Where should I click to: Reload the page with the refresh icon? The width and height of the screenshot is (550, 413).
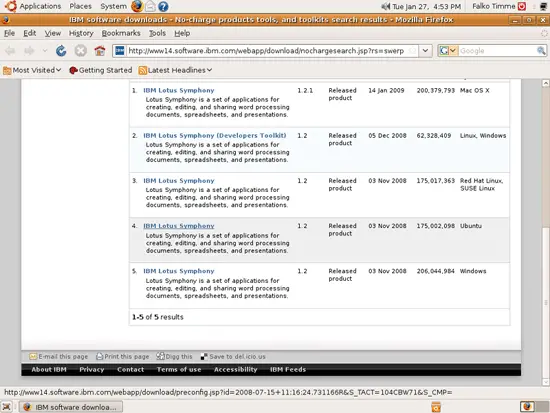point(61,51)
